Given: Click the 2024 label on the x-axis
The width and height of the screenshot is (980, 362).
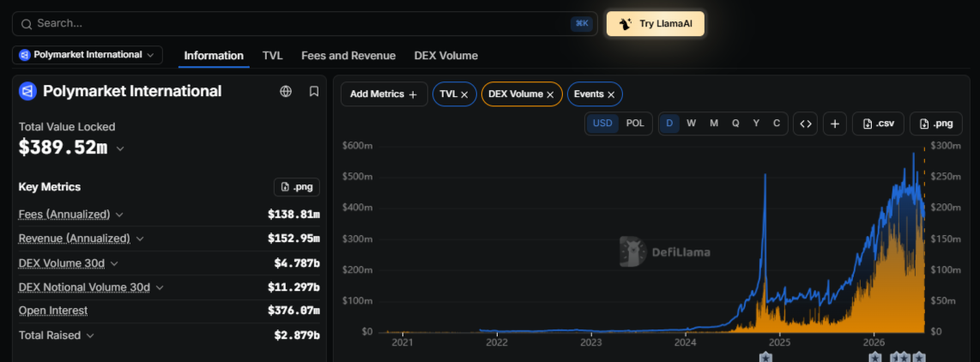Looking at the screenshot, I should (x=686, y=342).
